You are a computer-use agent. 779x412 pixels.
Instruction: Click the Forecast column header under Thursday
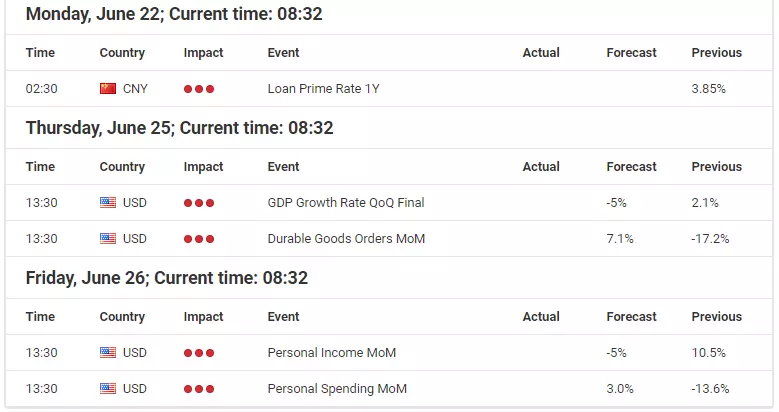coord(631,166)
